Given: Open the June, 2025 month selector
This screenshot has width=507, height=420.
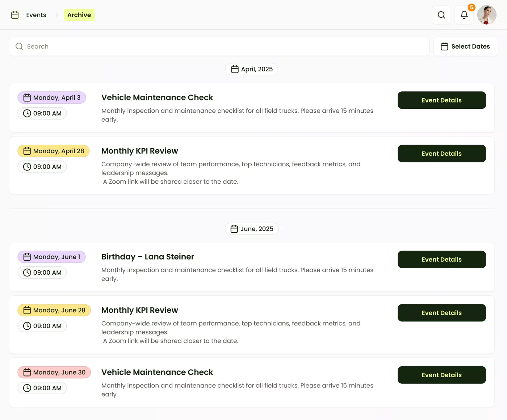Looking at the screenshot, I should coord(252,229).
